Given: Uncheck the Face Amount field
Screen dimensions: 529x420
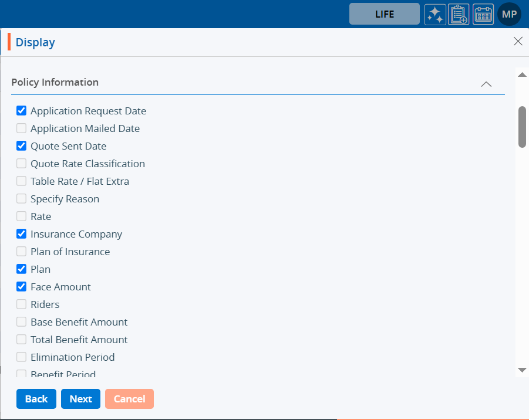Looking at the screenshot, I should [21, 287].
